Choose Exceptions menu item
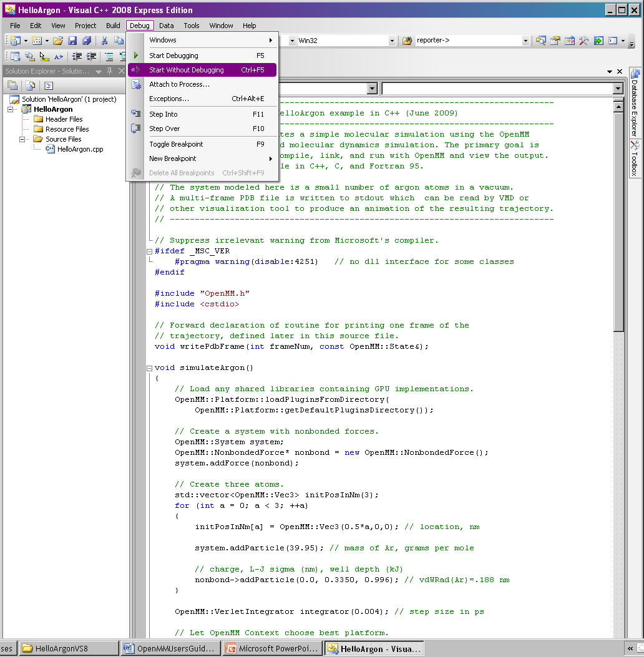Viewport: 644px width, 657px height. pyautogui.click(x=202, y=99)
